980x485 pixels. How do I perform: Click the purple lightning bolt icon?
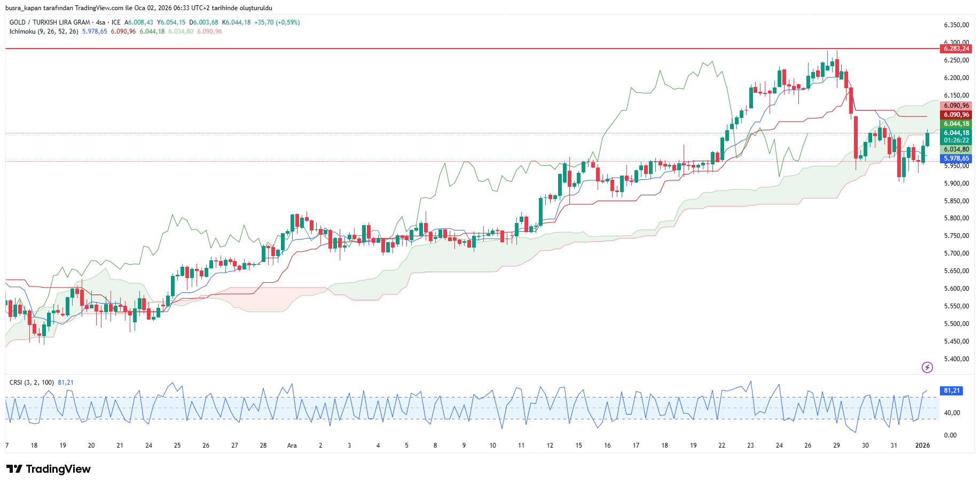(x=927, y=367)
